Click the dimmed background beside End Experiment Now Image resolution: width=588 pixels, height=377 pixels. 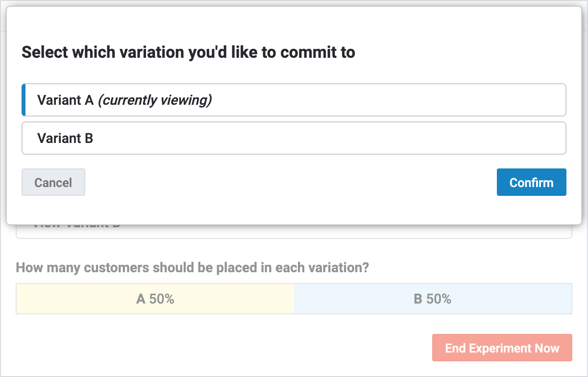click(x=245, y=348)
